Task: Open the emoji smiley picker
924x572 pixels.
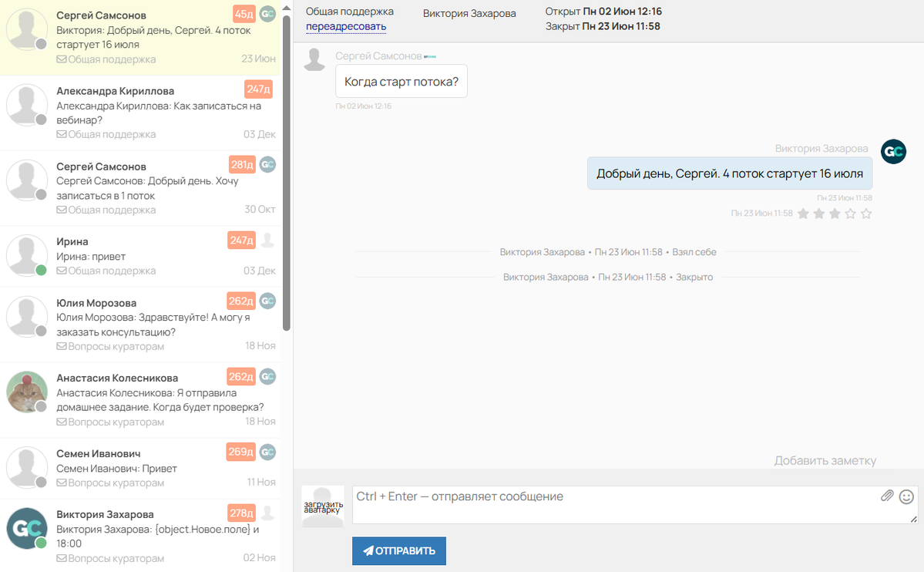Action: (x=906, y=496)
